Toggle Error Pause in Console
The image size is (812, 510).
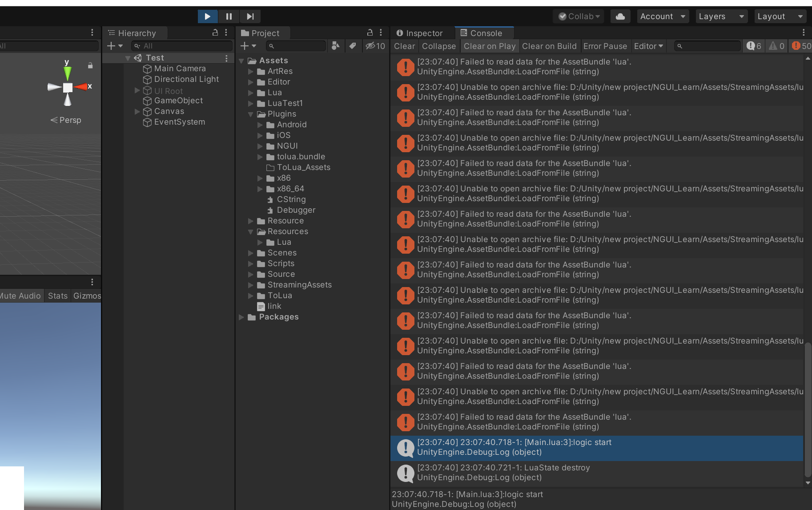point(605,46)
